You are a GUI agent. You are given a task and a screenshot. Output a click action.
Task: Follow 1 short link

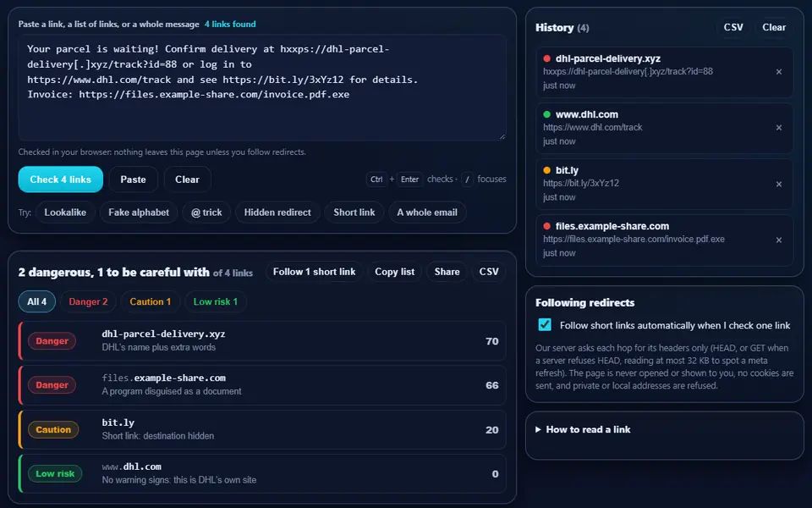tap(315, 272)
